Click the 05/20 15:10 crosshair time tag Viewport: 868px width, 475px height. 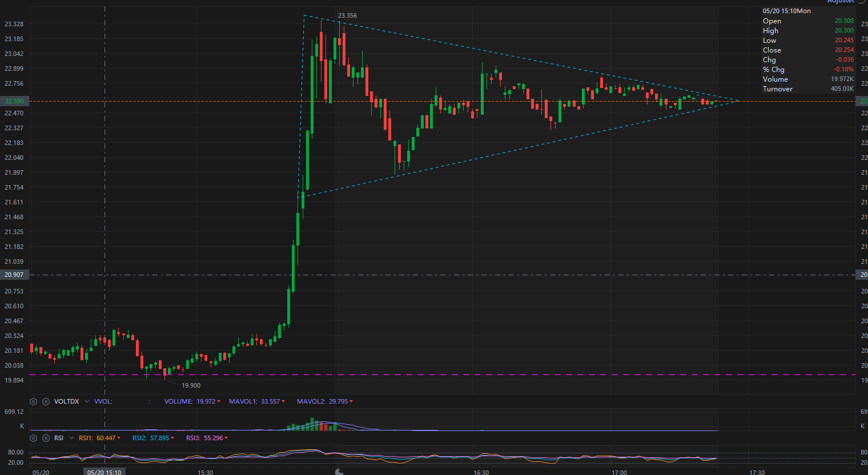104,472
